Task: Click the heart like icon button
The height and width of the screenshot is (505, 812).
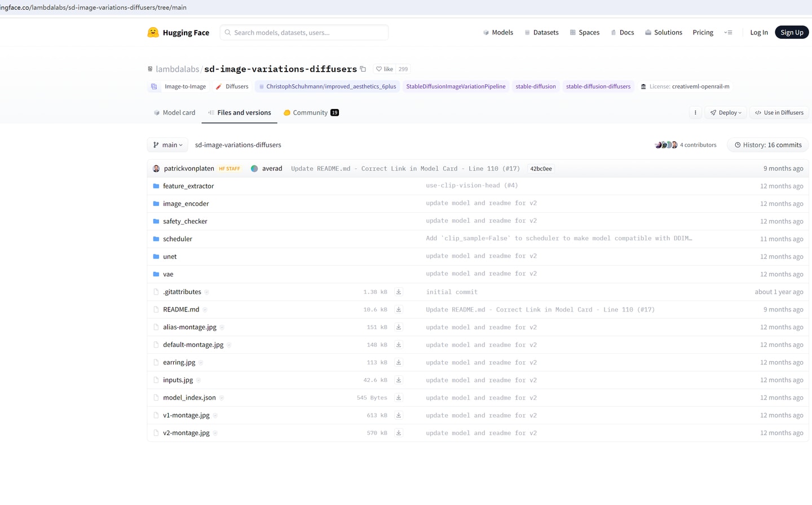Action: pyautogui.click(x=385, y=69)
